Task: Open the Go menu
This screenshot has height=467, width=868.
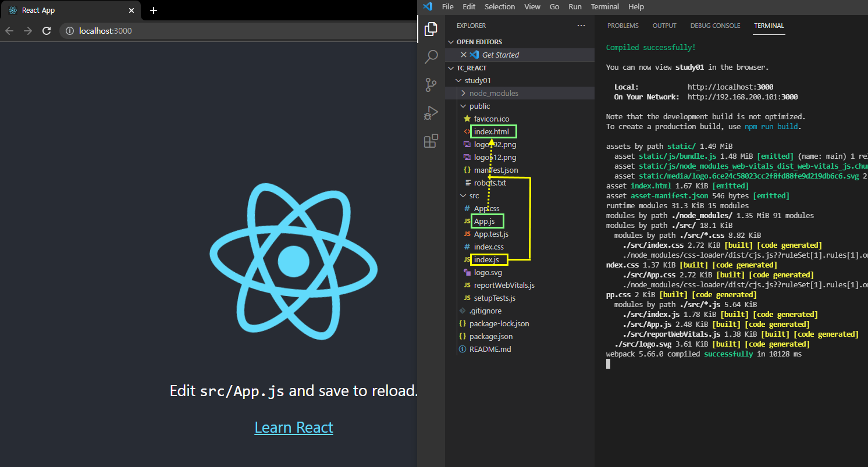Action: pyautogui.click(x=554, y=6)
